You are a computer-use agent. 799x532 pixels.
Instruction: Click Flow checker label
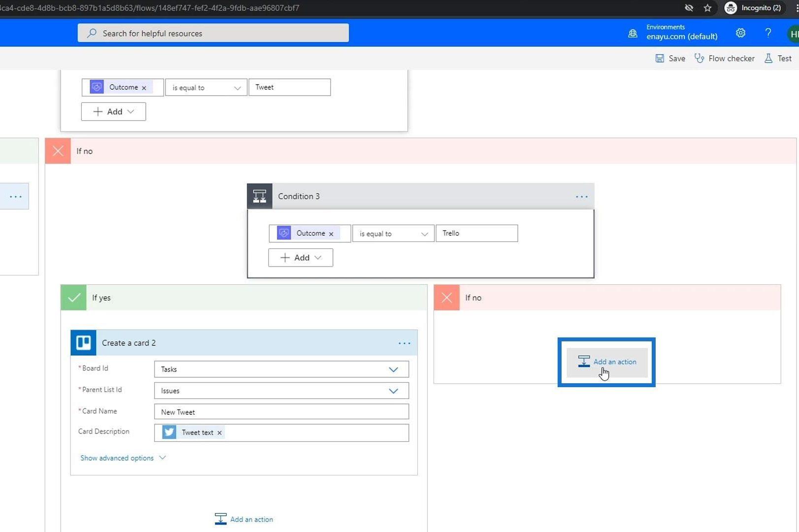[732, 58]
